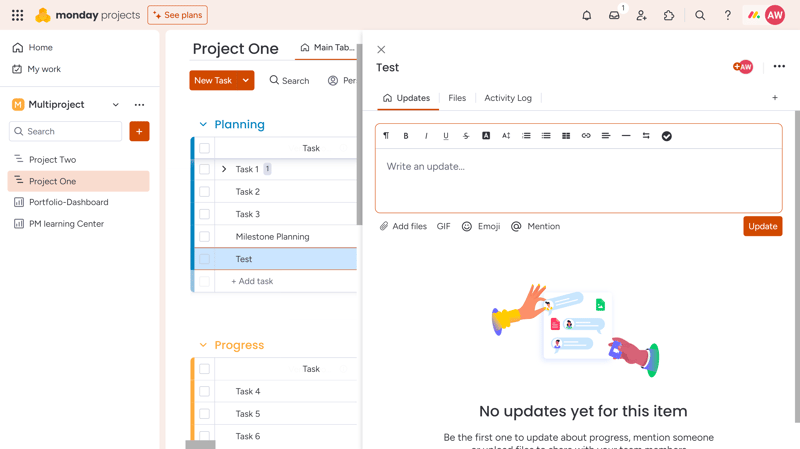
Task: Close the Test item panel
Action: [381, 49]
